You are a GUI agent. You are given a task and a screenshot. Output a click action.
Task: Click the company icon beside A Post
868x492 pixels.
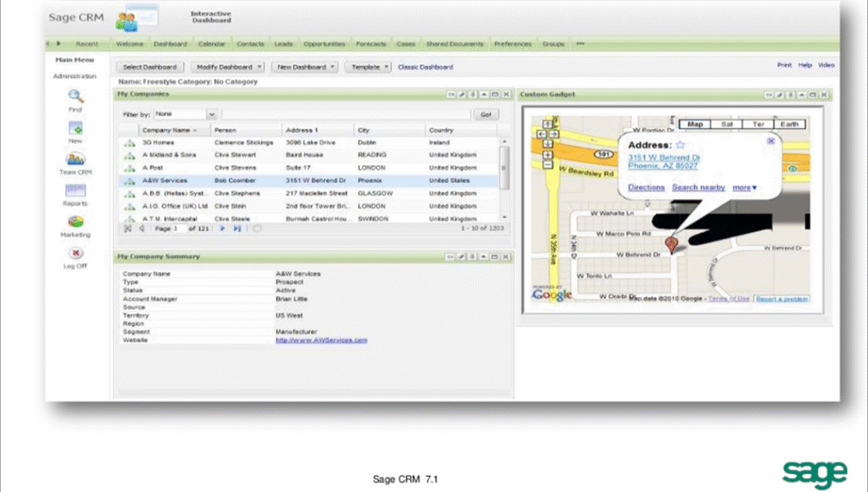pyautogui.click(x=130, y=169)
